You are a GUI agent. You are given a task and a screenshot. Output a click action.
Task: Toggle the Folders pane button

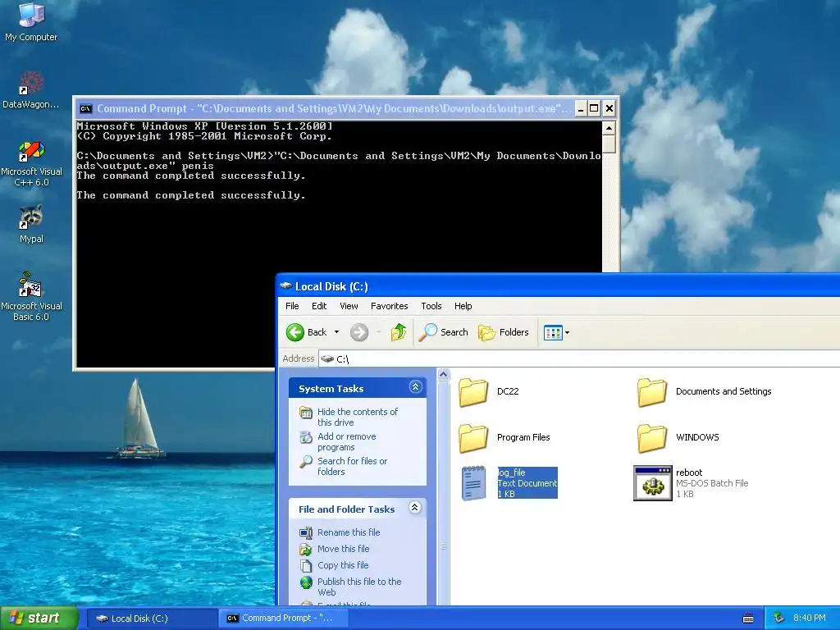click(x=504, y=332)
